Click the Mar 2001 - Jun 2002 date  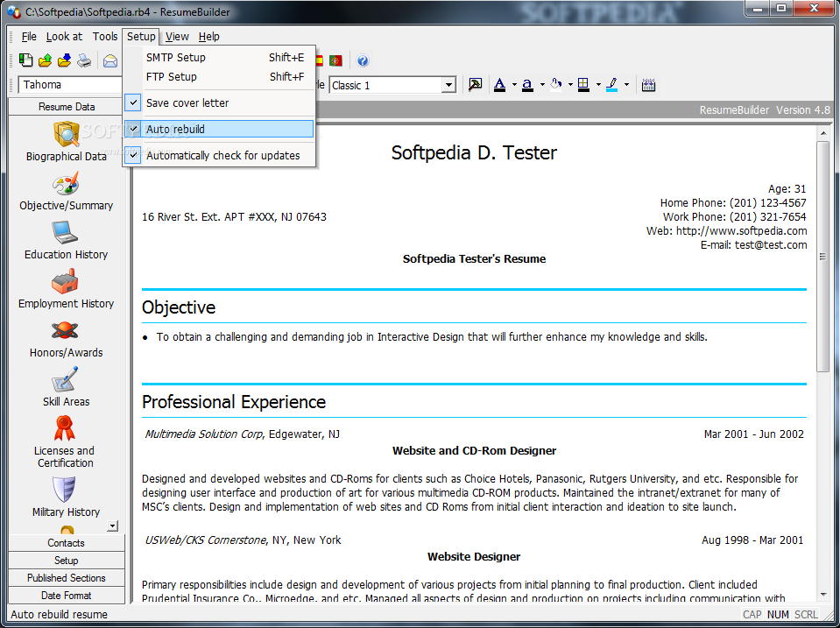pos(754,434)
